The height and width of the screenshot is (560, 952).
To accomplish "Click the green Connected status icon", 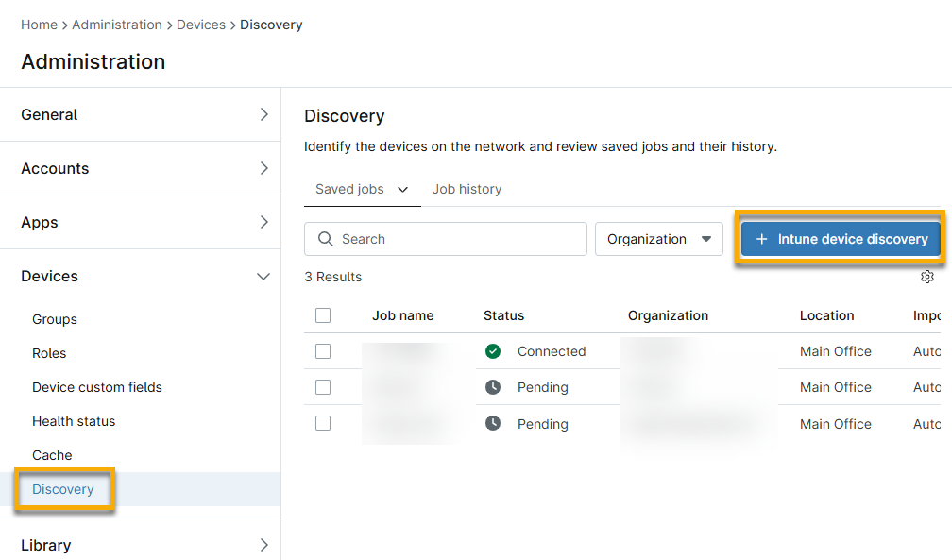I will pyautogui.click(x=492, y=350).
